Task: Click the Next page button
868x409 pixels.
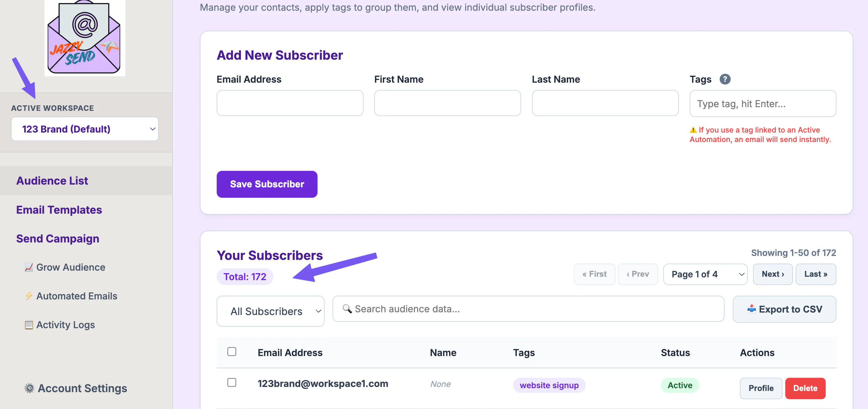Action: point(773,274)
